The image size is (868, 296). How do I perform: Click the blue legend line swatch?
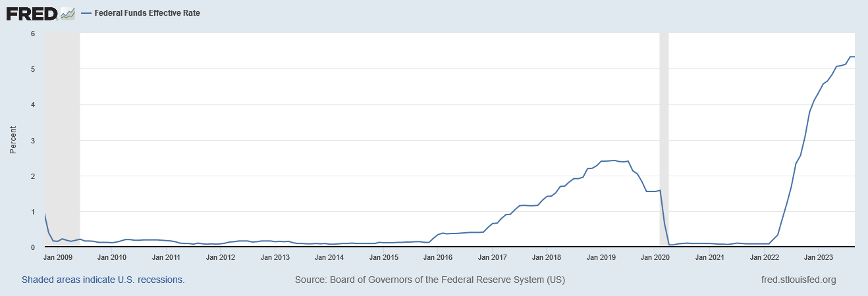coord(88,13)
